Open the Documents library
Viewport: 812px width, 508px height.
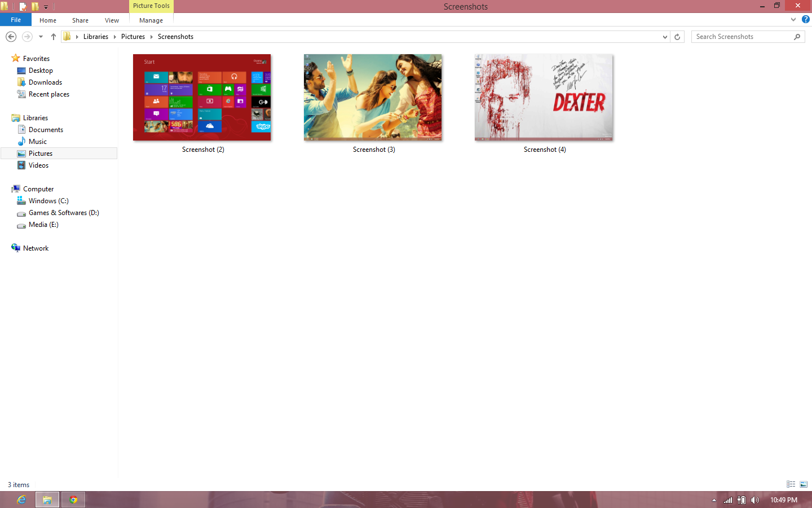click(x=46, y=130)
